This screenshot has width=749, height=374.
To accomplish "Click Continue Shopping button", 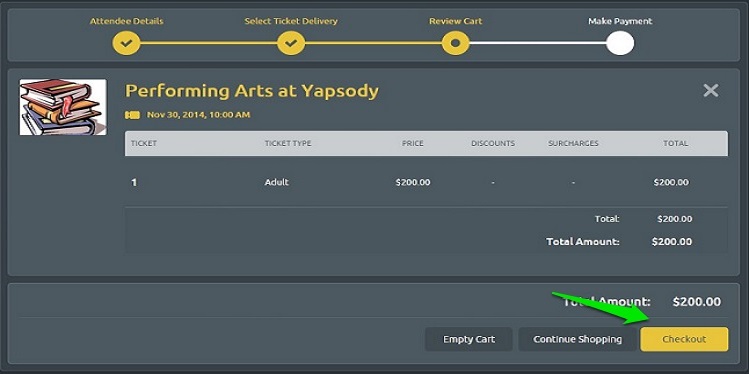I will tap(578, 339).
